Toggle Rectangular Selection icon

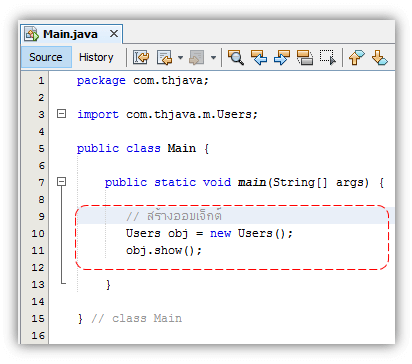[328, 57]
